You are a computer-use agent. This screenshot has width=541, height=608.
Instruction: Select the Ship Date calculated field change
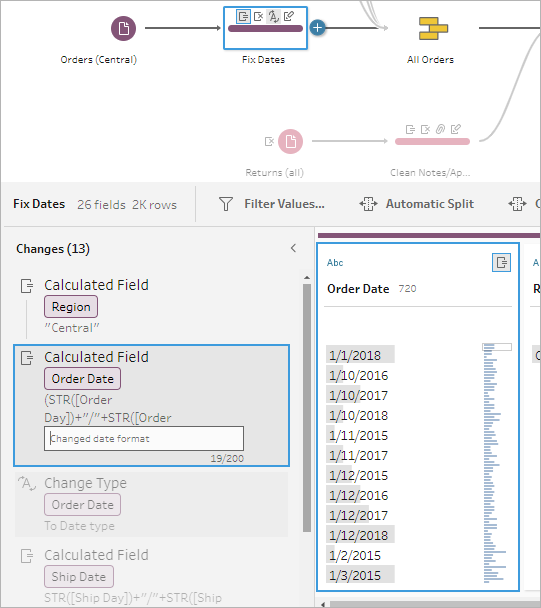151,576
